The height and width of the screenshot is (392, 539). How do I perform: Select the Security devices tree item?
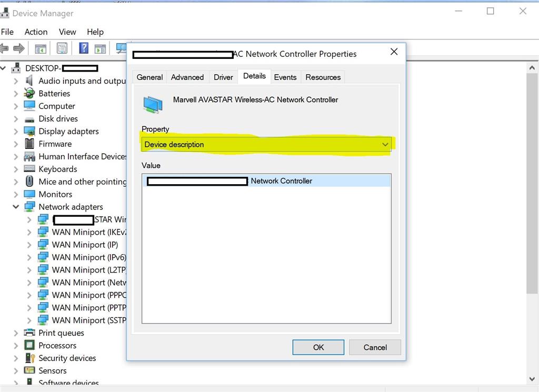(67, 358)
